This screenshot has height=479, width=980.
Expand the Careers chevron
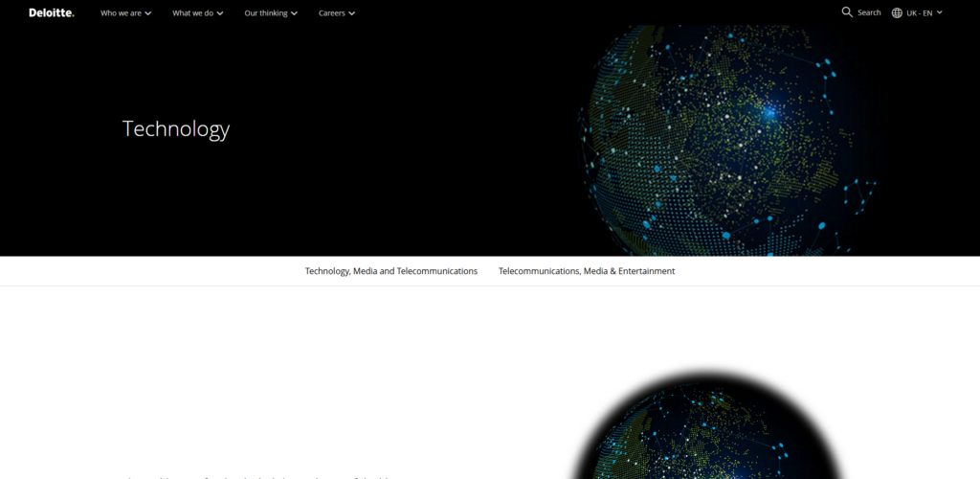[x=352, y=13]
